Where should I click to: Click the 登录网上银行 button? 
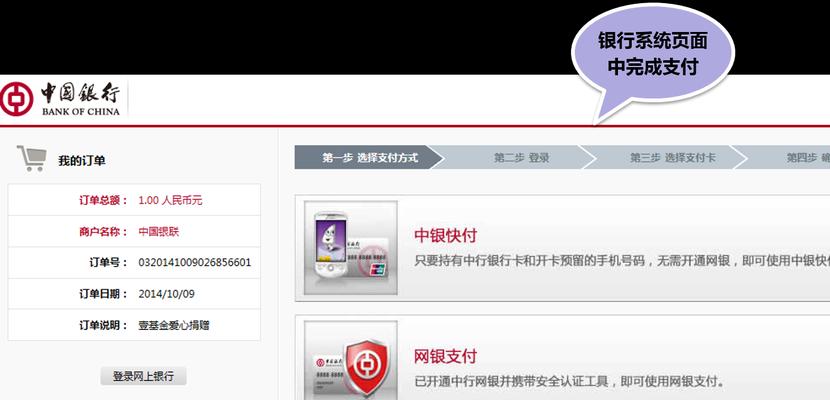coord(143,376)
